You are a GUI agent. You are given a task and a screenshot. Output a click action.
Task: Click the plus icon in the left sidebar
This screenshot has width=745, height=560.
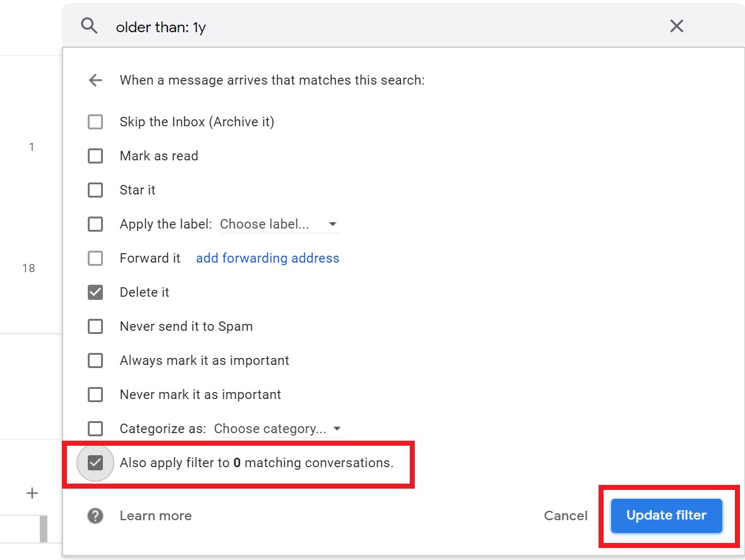coord(32,493)
